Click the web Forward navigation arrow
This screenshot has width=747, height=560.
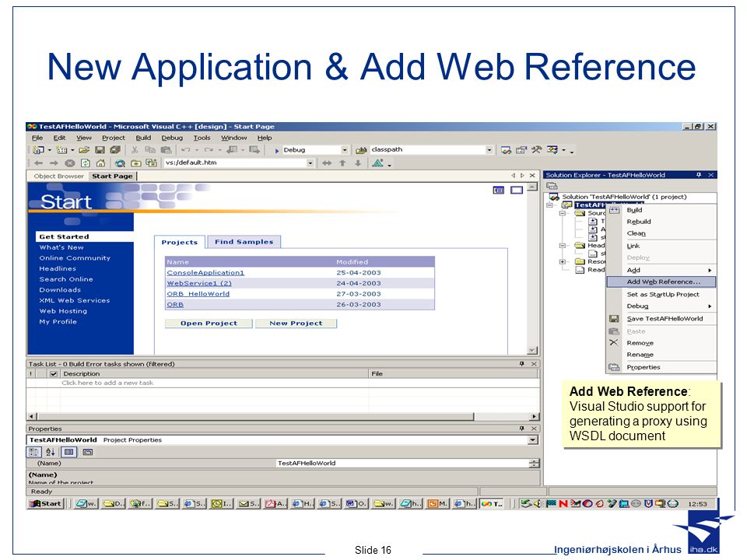click(x=54, y=163)
